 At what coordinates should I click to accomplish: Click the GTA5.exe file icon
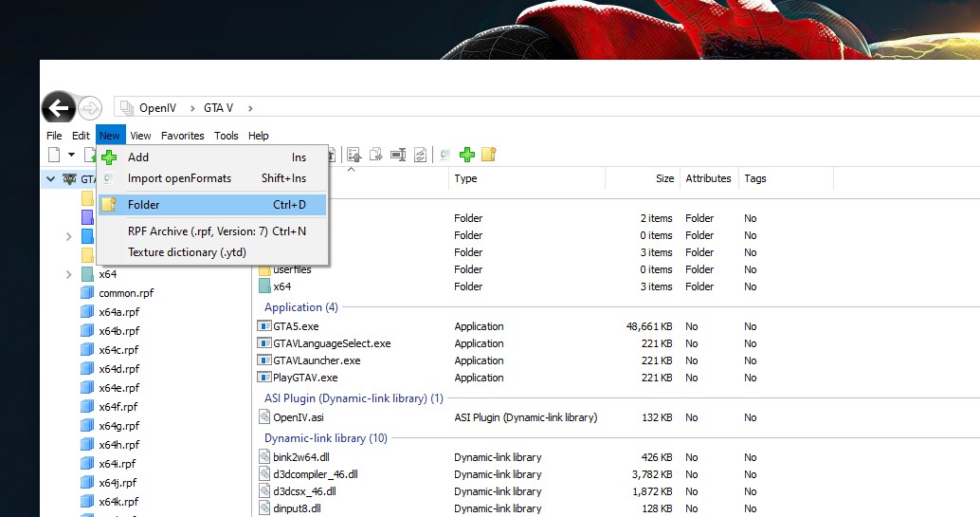[264, 326]
